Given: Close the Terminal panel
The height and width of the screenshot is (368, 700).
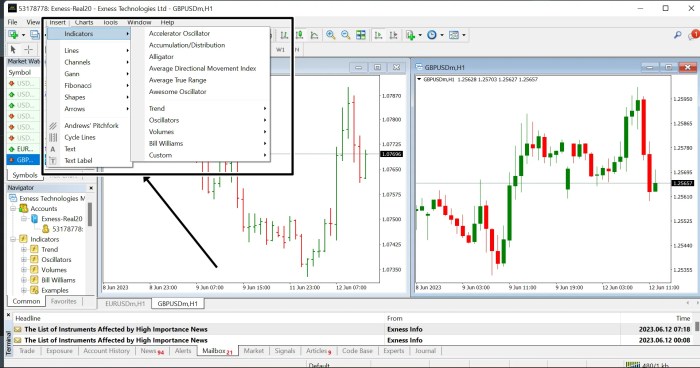Looking at the screenshot, I should click(x=8, y=315).
